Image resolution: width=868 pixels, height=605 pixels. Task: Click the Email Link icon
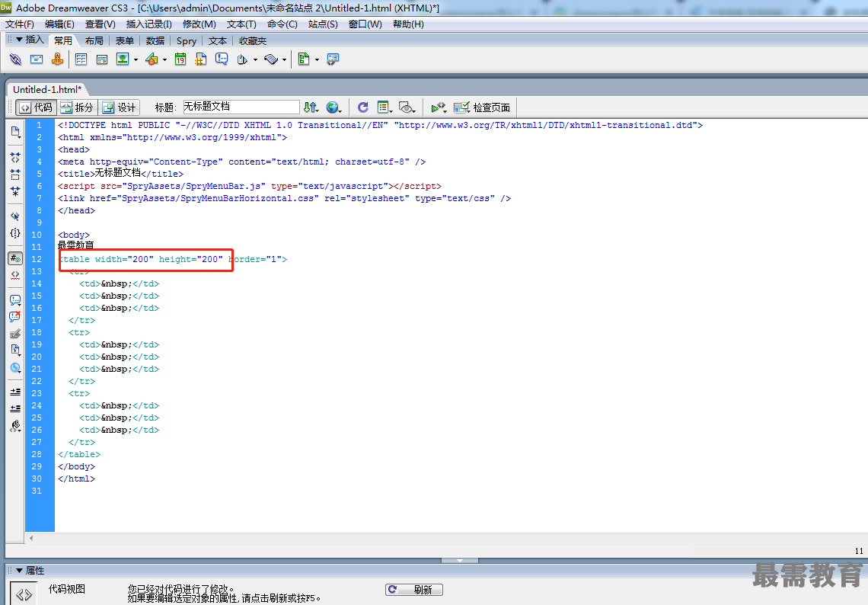[37, 59]
